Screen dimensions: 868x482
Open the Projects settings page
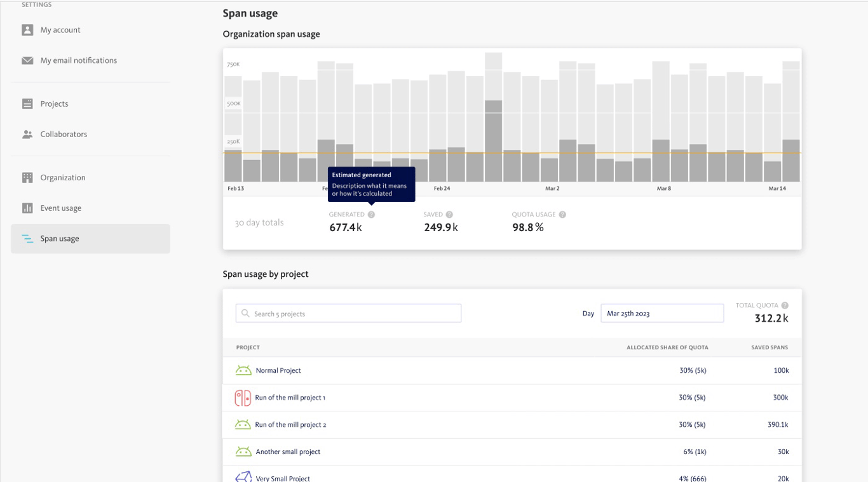point(54,104)
